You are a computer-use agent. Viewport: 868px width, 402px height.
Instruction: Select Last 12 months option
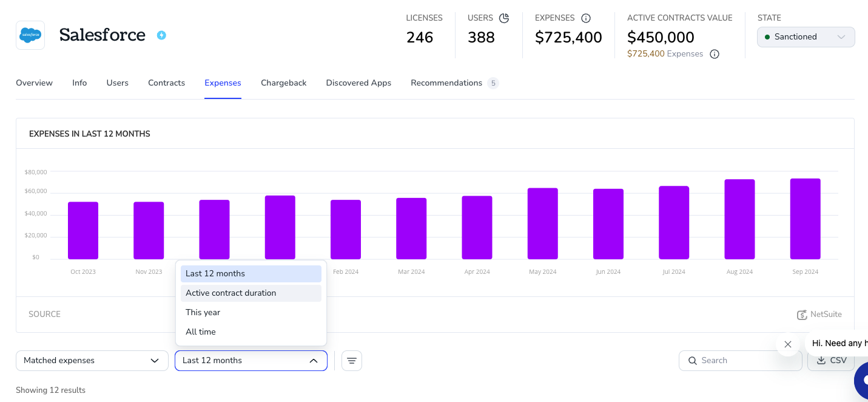tap(251, 274)
